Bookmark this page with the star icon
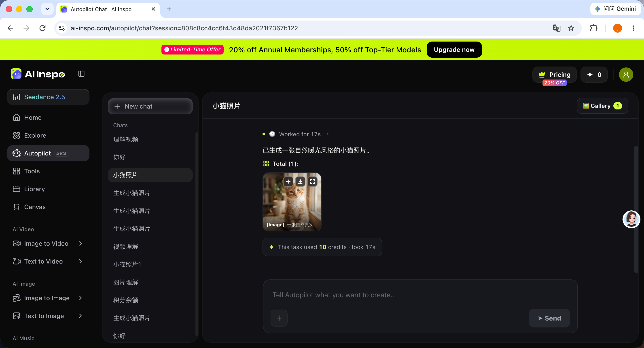Screen dimensions: 644x348 [x=571, y=28]
